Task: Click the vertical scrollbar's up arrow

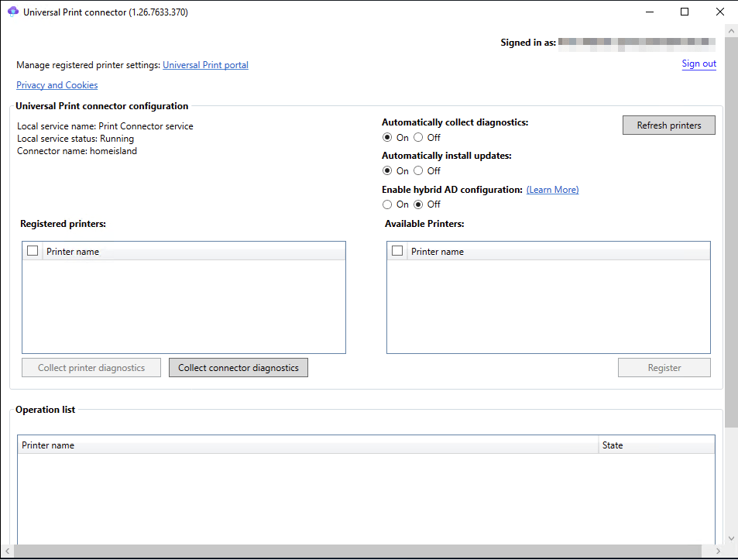Action: pos(729,29)
